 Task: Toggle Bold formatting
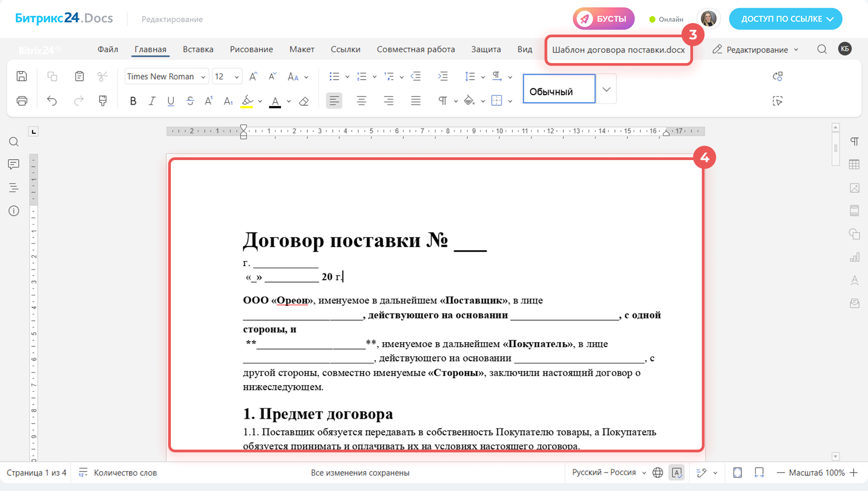133,101
